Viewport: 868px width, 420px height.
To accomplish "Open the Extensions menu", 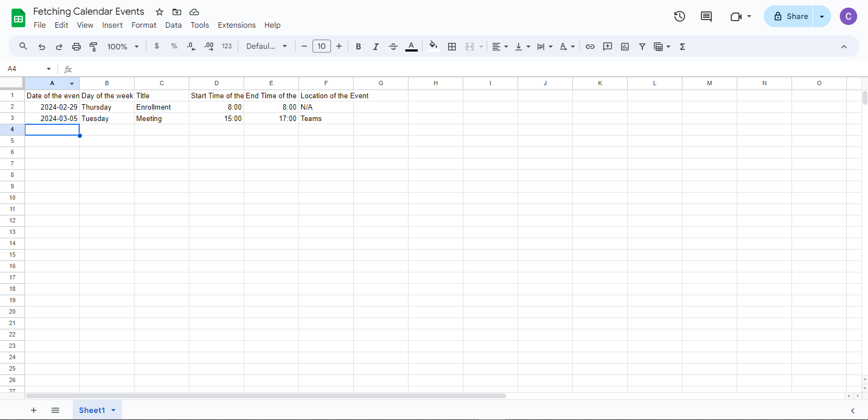I will tap(237, 25).
